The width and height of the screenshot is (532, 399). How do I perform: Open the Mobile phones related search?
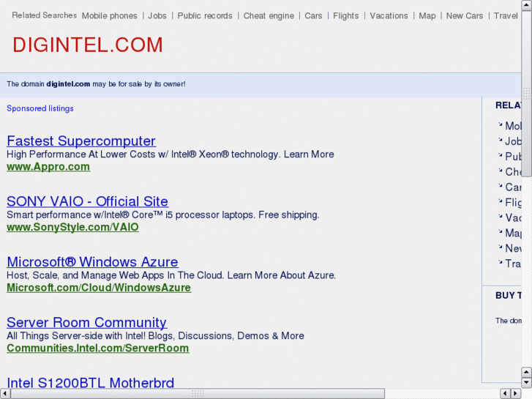(109, 16)
